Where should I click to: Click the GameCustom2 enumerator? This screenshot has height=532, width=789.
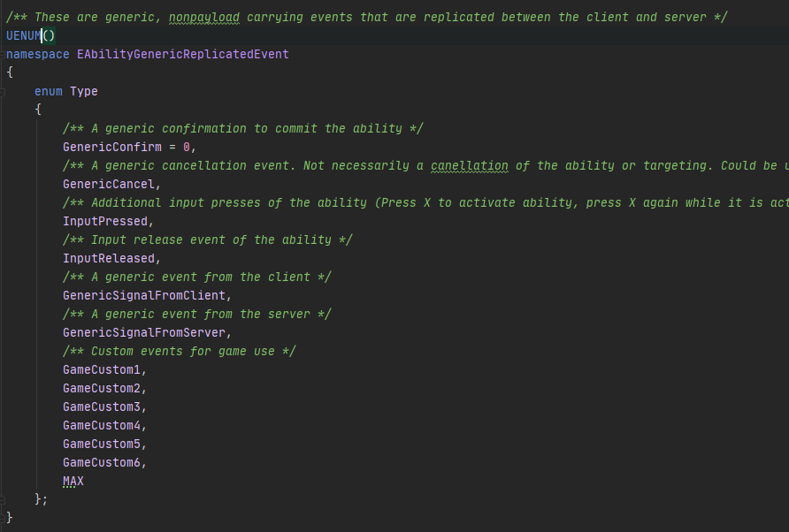102,389
